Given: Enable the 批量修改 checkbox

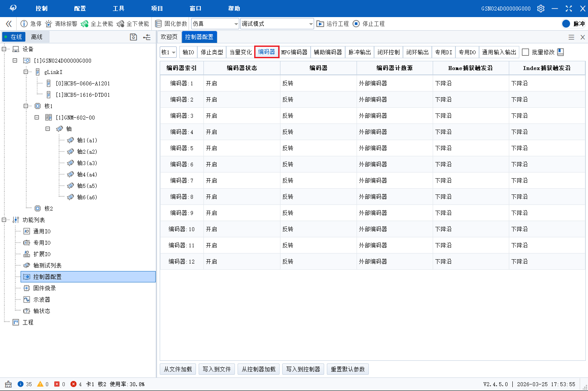Looking at the screenshot, I should click(525, 52).
